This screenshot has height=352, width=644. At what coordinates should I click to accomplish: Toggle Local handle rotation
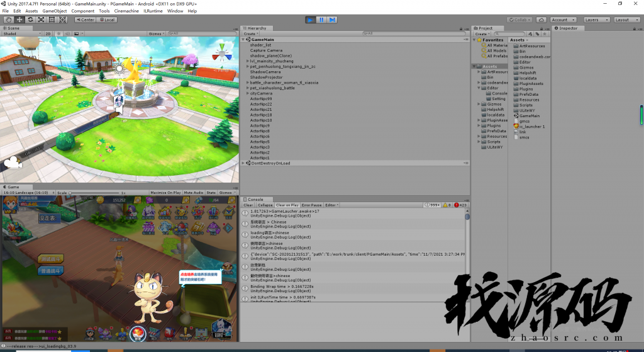click(x=107, y=20)
